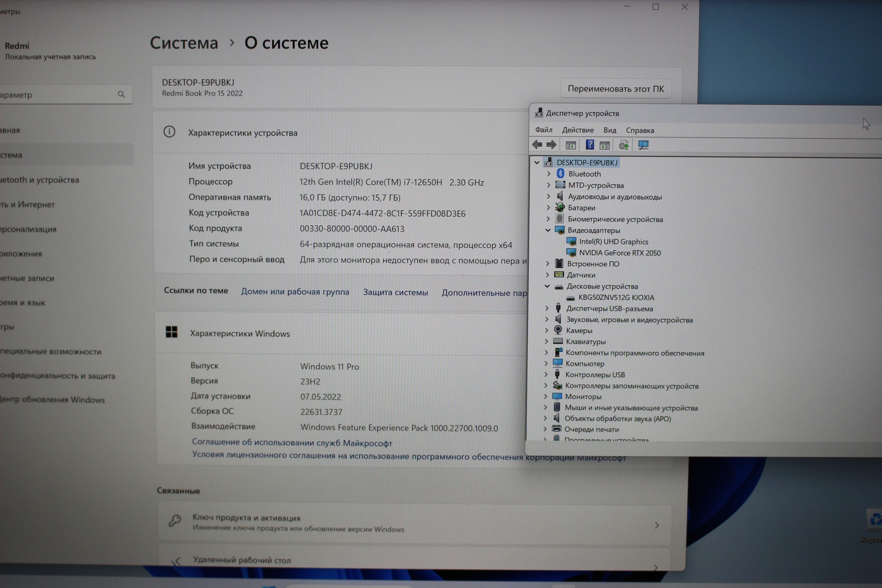Click Scan for hardware changes monitor icon
Screen dimensions: 882x588
643,145
